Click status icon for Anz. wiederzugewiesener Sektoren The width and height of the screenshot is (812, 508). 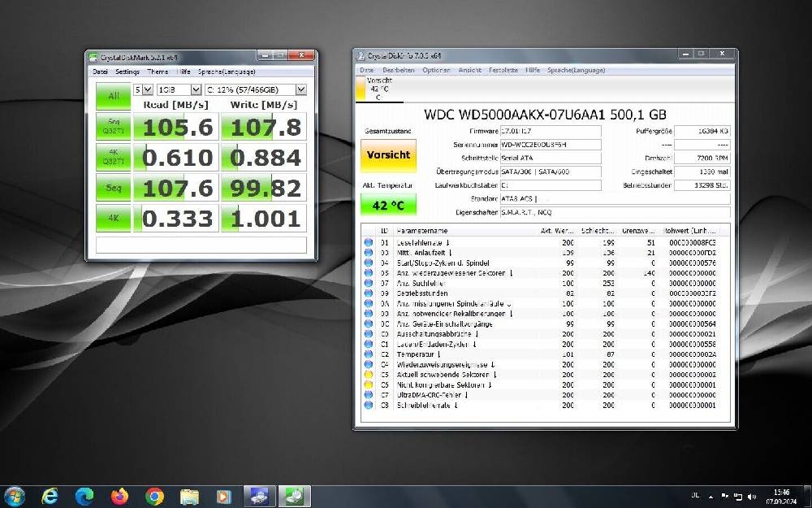tap(368, 273)
